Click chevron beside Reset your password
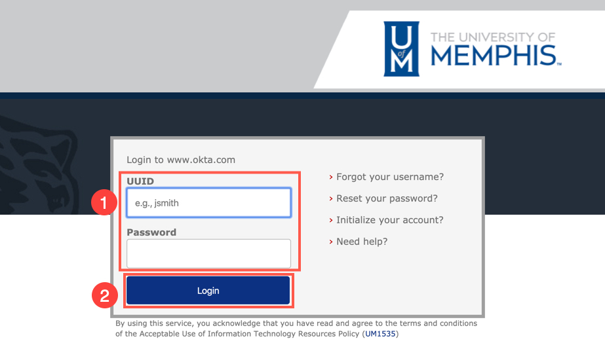The image size is (605, 364). coord(331,198)
